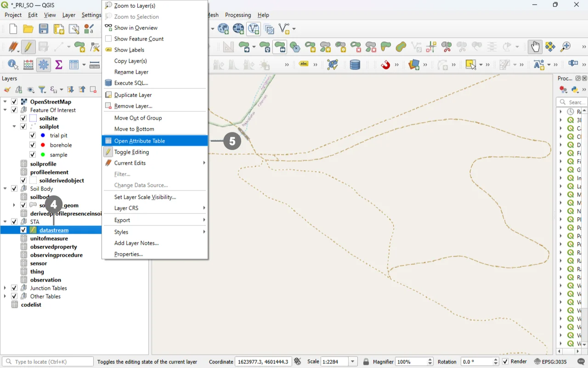This screenshot has width=588, height=368.
Task: Select the Identify Features tool
Action: tap(13, 65)
